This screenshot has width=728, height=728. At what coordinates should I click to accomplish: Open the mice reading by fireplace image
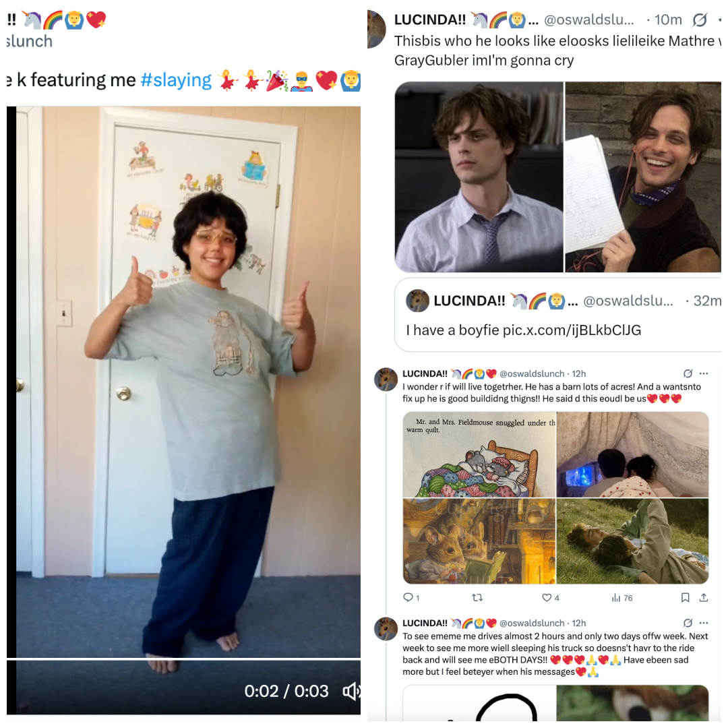coord(479,541)
